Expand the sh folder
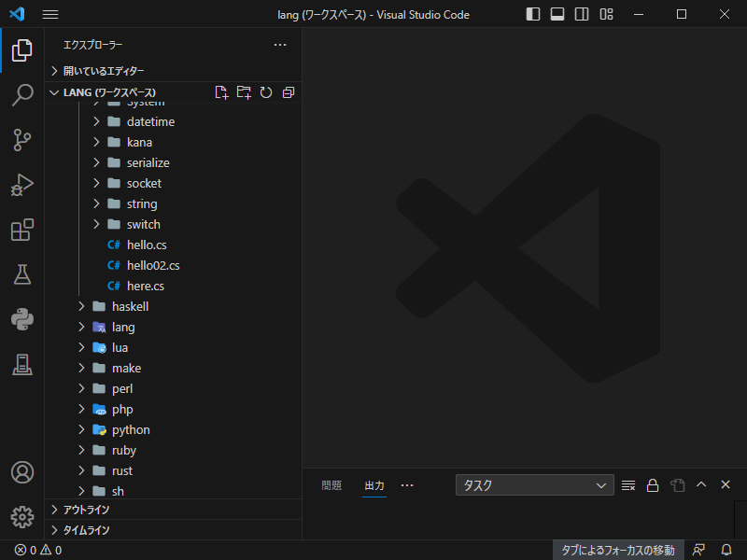The height and width of the screenshot is (560, 747). click(x=174, y=491)
